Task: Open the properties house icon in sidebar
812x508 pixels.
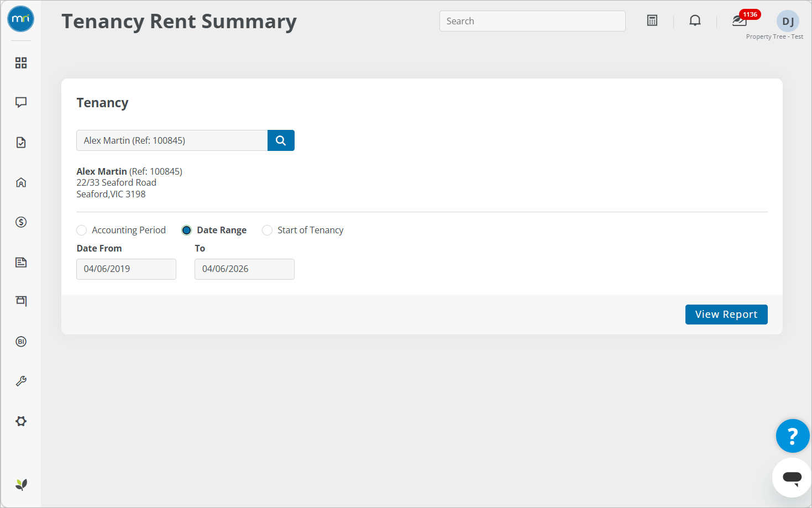Action: click(21, 182)
